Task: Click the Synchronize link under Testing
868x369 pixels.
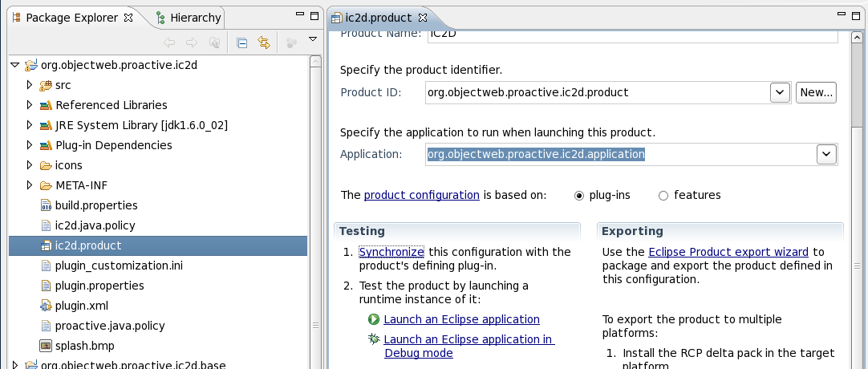Action: point(391,252)
